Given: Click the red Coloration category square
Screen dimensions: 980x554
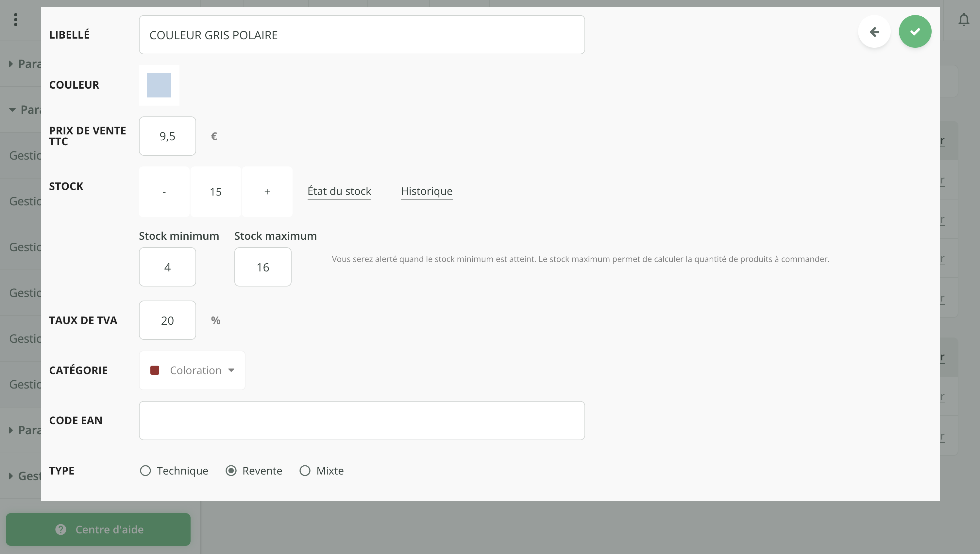Looking at the screenshot, I should point(155,370).
